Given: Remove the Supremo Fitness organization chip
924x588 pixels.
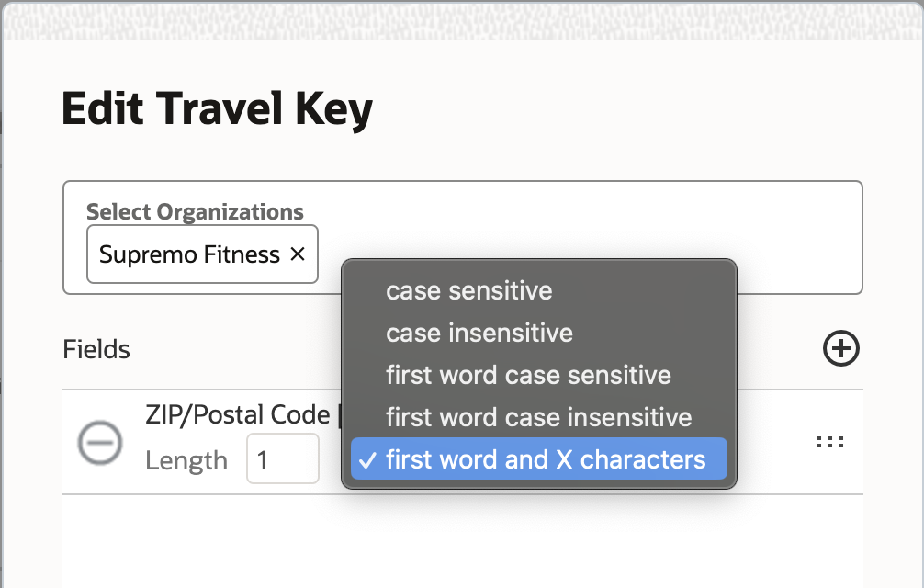Looking at the screenshot, I should tap(298, 254).
